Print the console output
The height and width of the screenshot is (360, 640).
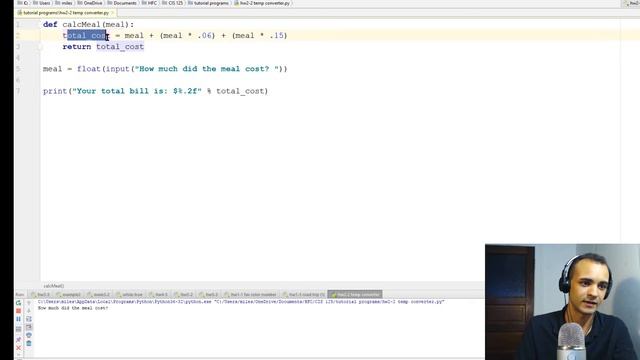point(29,335)
